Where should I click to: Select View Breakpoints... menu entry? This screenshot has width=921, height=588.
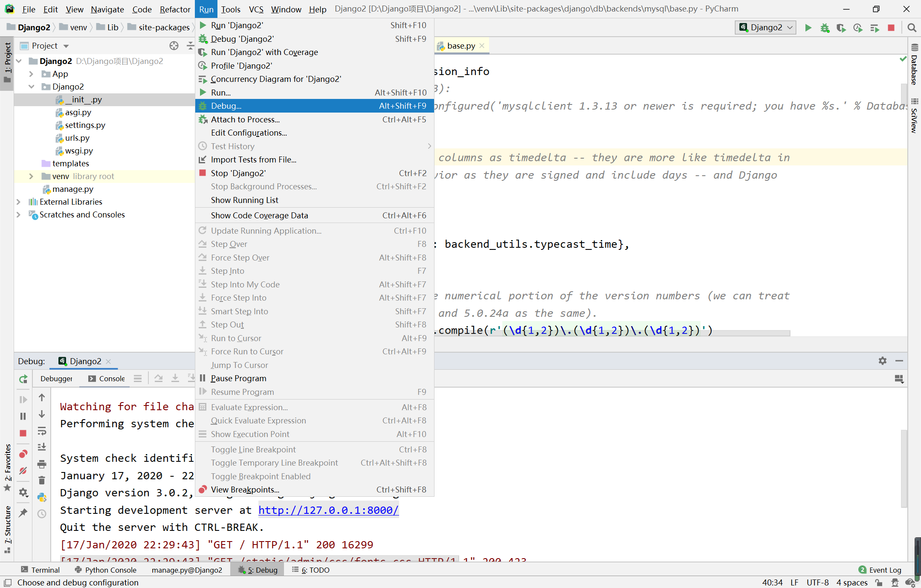[314, 490]
